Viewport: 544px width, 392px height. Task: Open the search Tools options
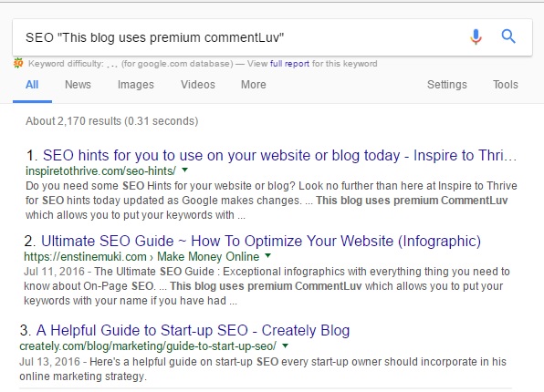pyautogui.click(x=506, y=85)
